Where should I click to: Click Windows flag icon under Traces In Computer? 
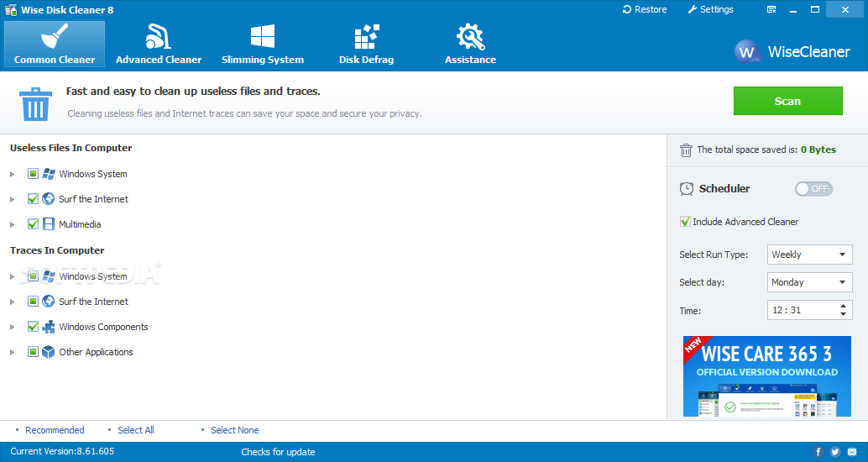click(49, 276)
